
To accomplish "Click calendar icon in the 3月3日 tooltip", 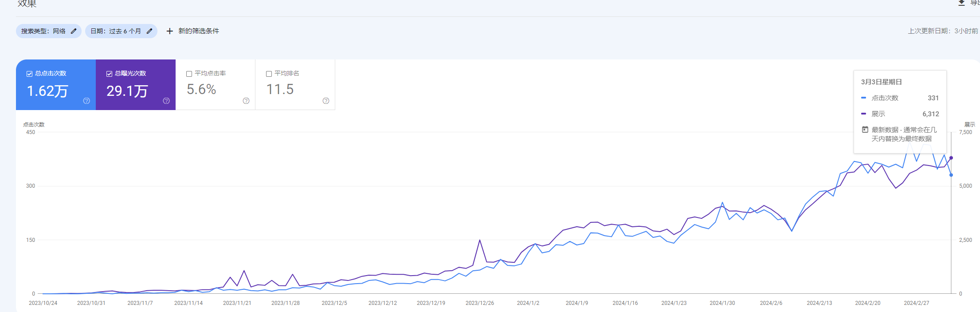I will pyautogui.click(x=865, y=130).
